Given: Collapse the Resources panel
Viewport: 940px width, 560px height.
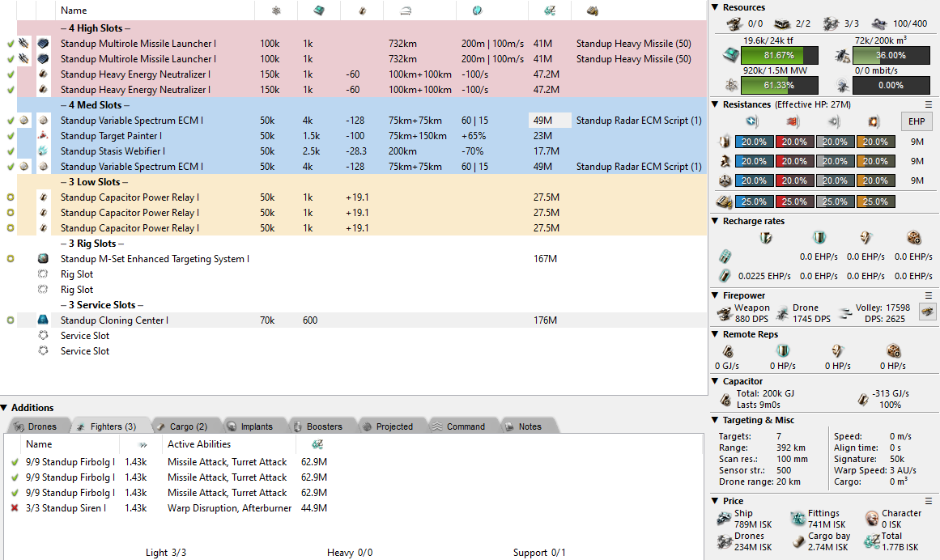Looking at the screenshot, I should [x=715, y=7].
